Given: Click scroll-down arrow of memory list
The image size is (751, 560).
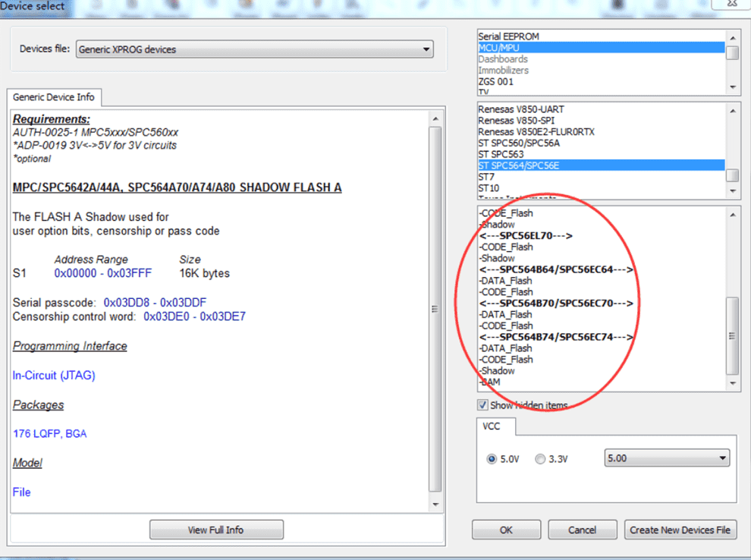Looking at the screenshot, I should (x=733, y=383).
